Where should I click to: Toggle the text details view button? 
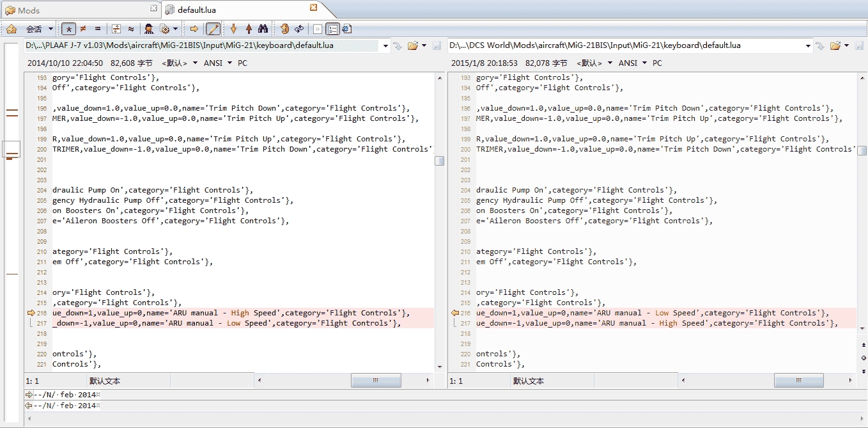coord(332,29)
